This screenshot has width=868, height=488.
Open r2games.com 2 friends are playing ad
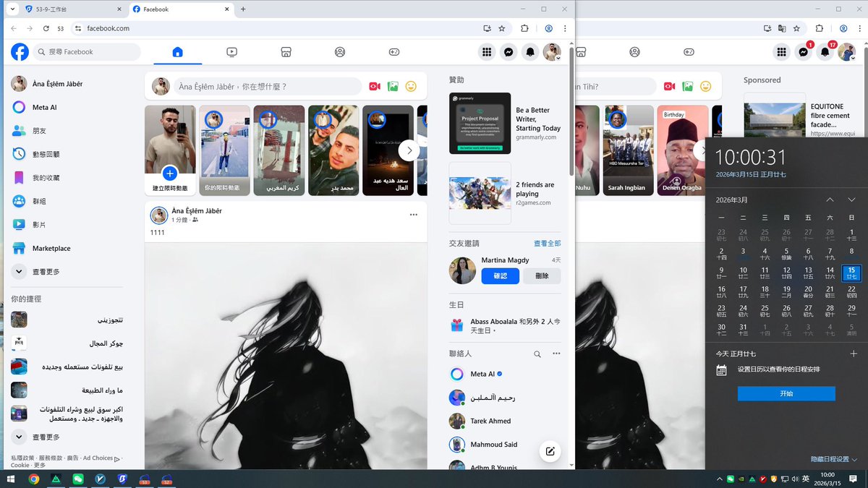(x=505, y=193)
